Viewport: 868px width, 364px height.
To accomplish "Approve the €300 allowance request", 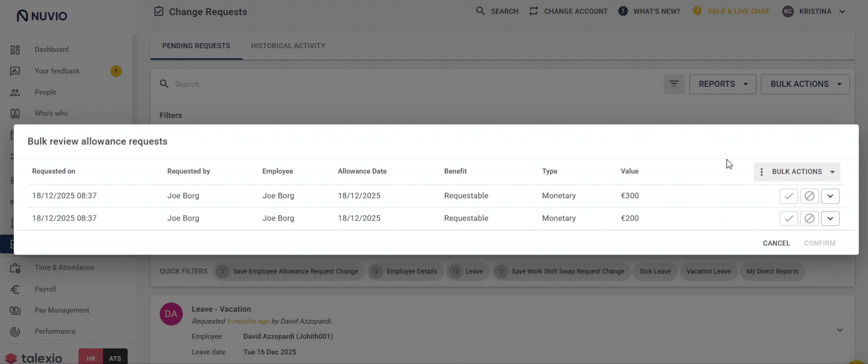I will (x=788, y=196).
